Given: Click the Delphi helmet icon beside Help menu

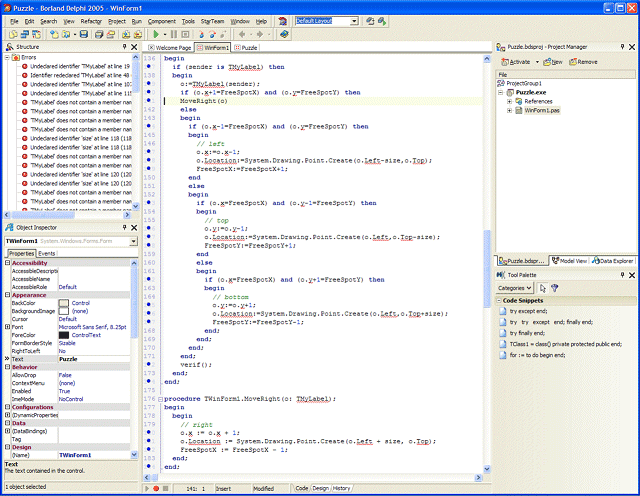Looking at the screenshot, I should coord(282,21).
